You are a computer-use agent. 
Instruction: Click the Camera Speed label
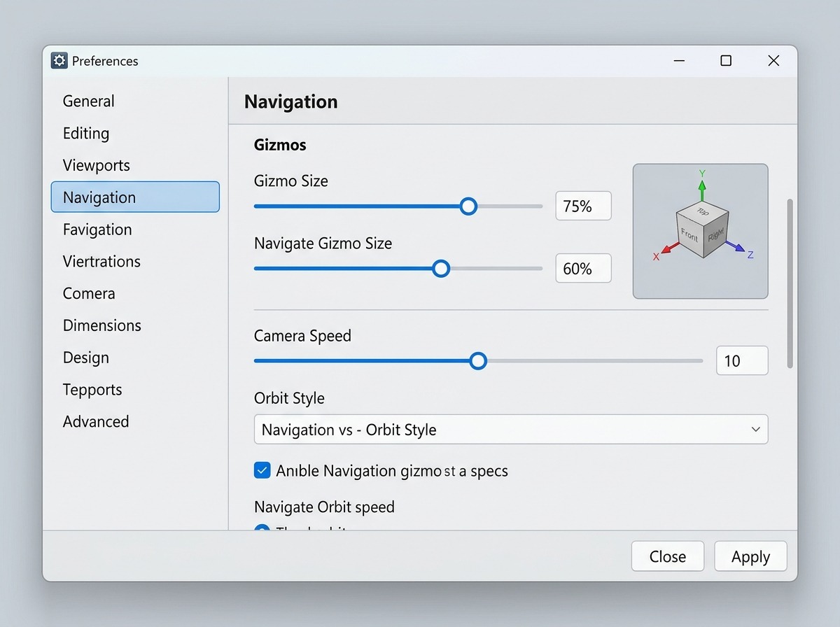click(302, 335)
